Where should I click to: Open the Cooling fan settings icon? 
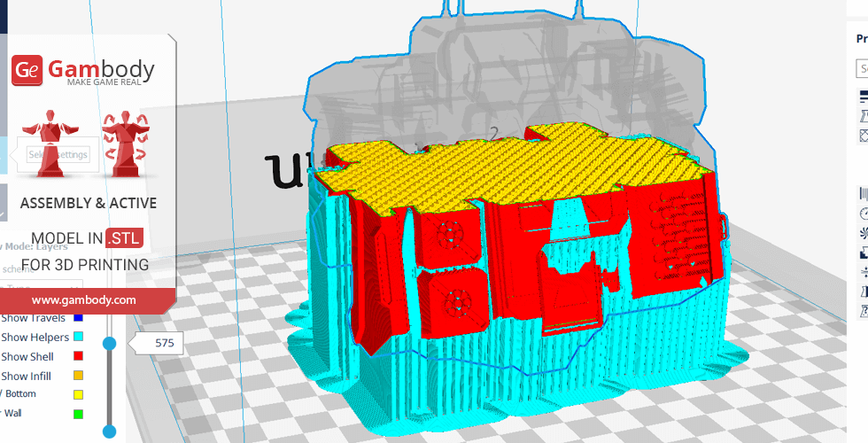pyautogui.click(x=864, y=232)
